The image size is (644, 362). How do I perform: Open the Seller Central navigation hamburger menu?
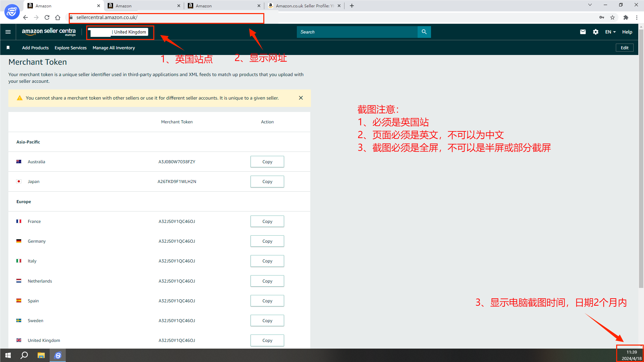(x=8, y=32)
